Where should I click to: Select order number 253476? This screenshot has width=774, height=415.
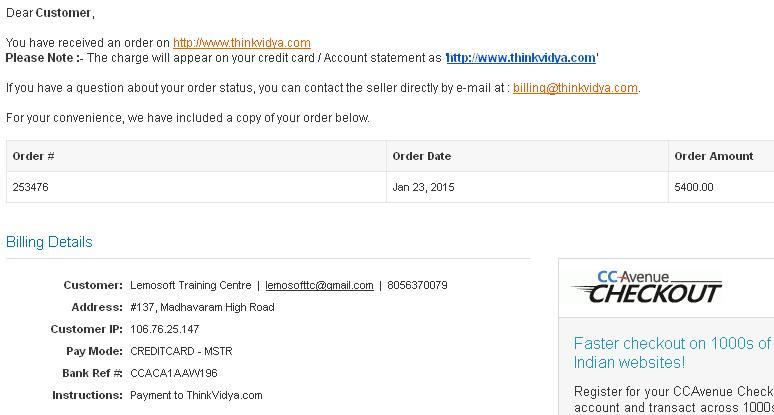31,187
